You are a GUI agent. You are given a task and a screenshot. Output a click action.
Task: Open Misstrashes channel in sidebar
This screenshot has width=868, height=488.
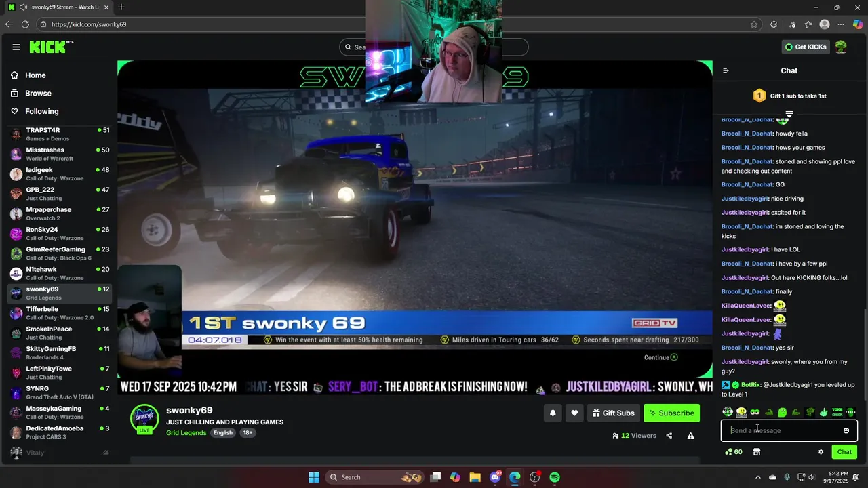pos(60,154)
